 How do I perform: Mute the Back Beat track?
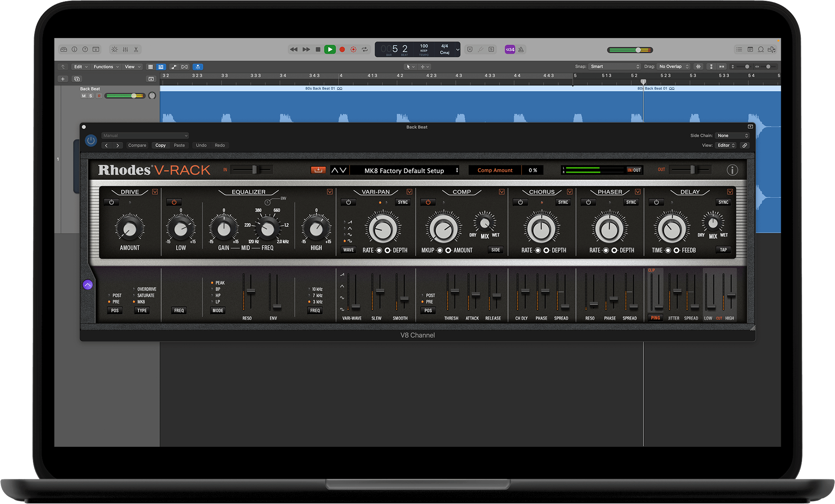[83, 96]
